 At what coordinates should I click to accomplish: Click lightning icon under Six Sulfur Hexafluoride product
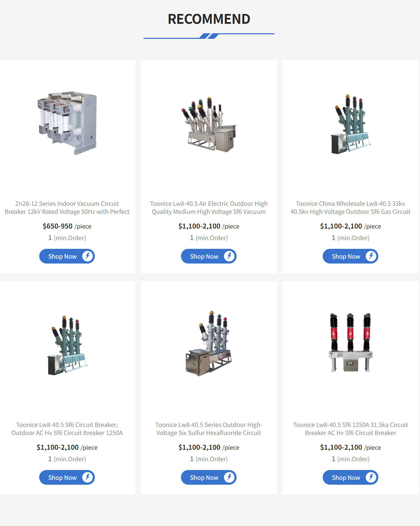(x=229, y=477)
